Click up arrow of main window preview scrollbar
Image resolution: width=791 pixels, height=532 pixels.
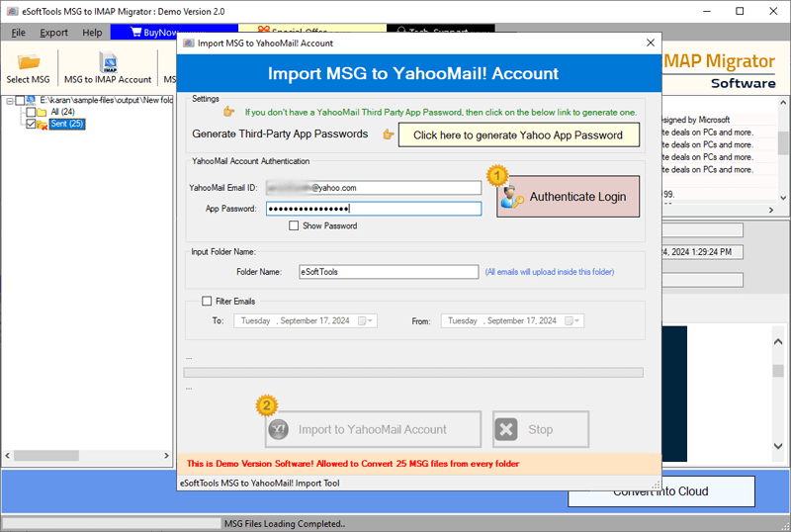pyautogui.click(x=778, y=342)
